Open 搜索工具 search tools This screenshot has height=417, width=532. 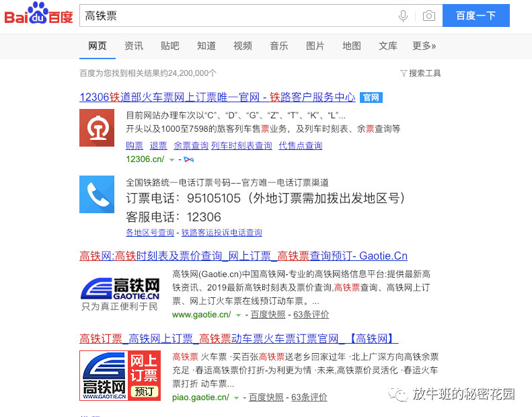(424, 73)
